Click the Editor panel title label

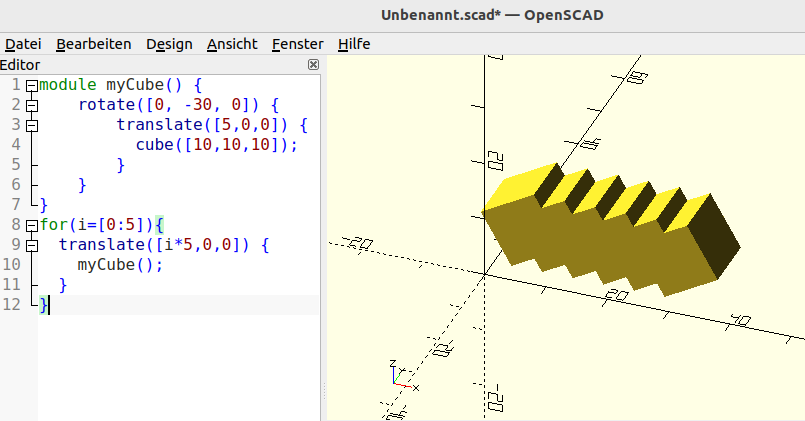pyautogui.click(x=21, y=65)
